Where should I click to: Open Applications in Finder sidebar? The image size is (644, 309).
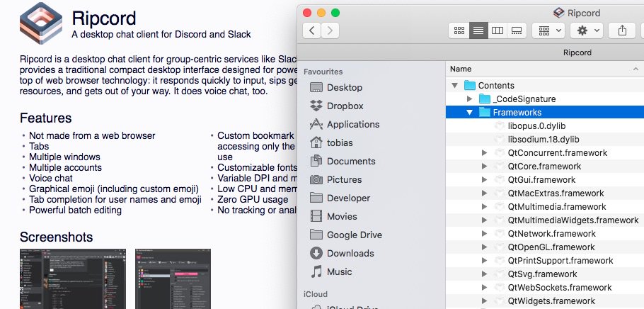pyautogui.click(x=345, y=124)
